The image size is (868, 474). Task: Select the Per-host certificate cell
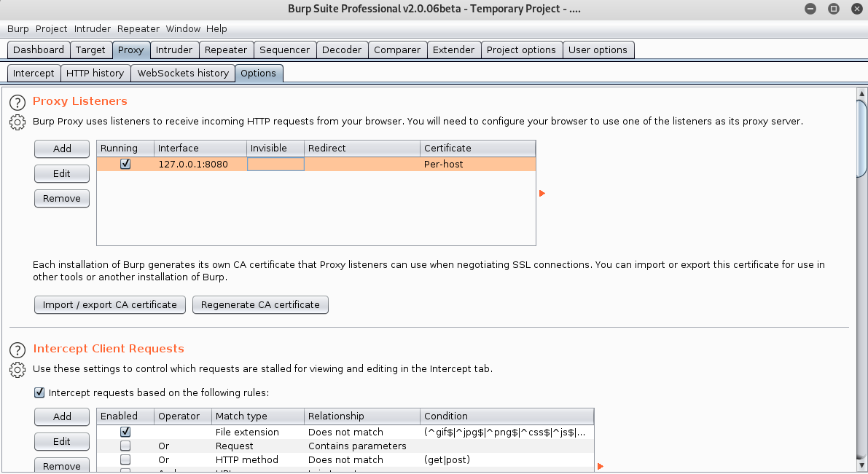478,165
